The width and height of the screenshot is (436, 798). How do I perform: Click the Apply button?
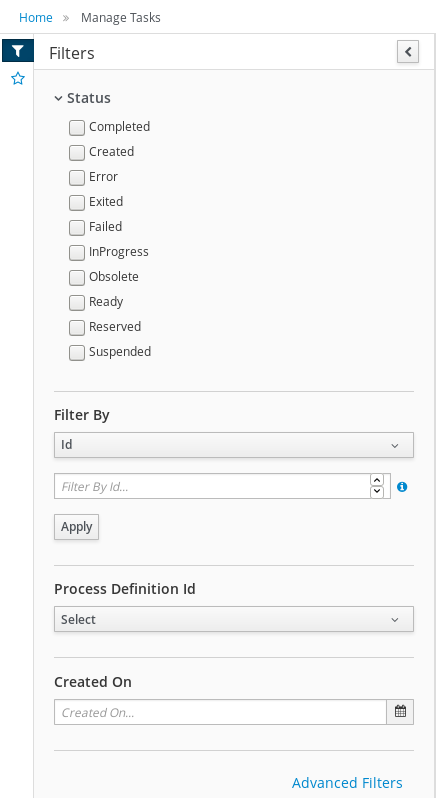(x=76, y=527)
